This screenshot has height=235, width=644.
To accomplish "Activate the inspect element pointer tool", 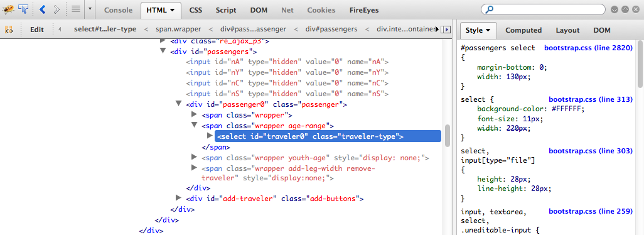I will coord(23,9).
